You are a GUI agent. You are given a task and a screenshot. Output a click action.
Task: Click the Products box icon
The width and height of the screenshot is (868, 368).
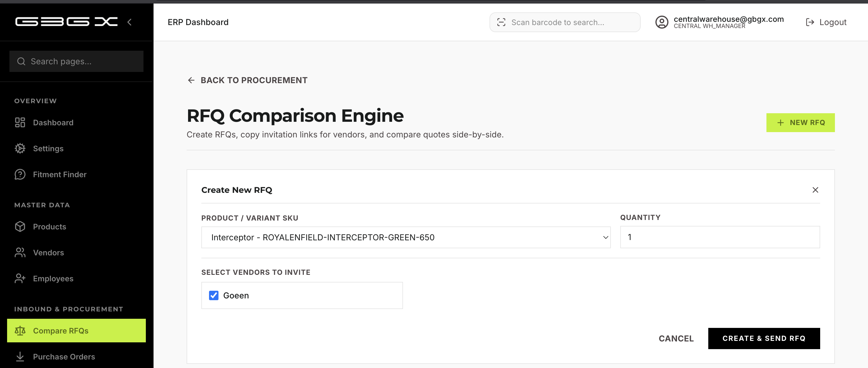[x=20, y=226]
